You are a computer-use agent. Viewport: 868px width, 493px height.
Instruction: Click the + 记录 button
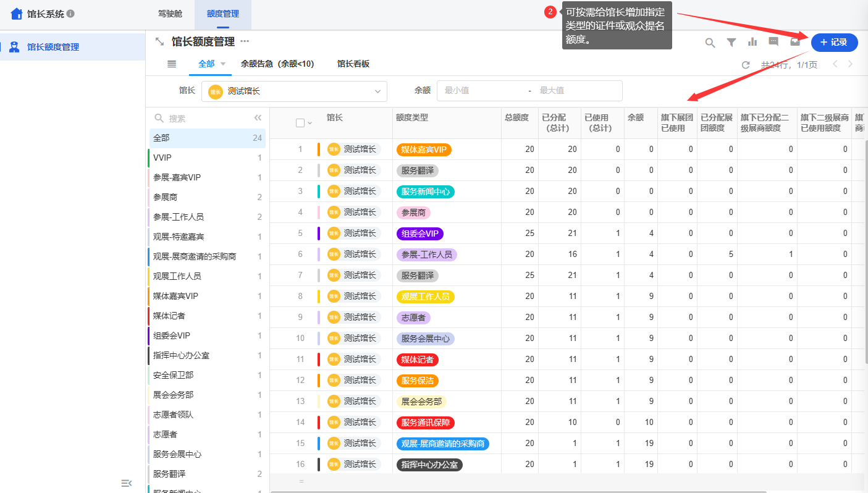(834, 43)
